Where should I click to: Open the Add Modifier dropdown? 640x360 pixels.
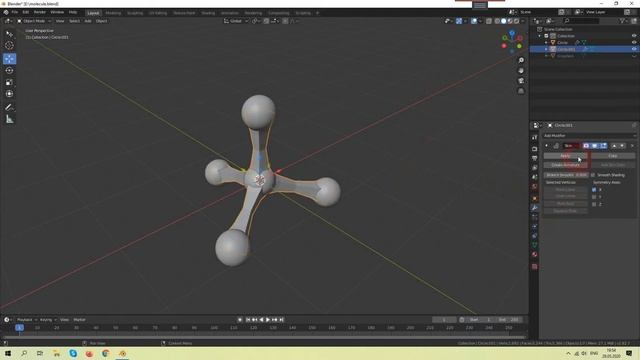(x=589, y=136)
